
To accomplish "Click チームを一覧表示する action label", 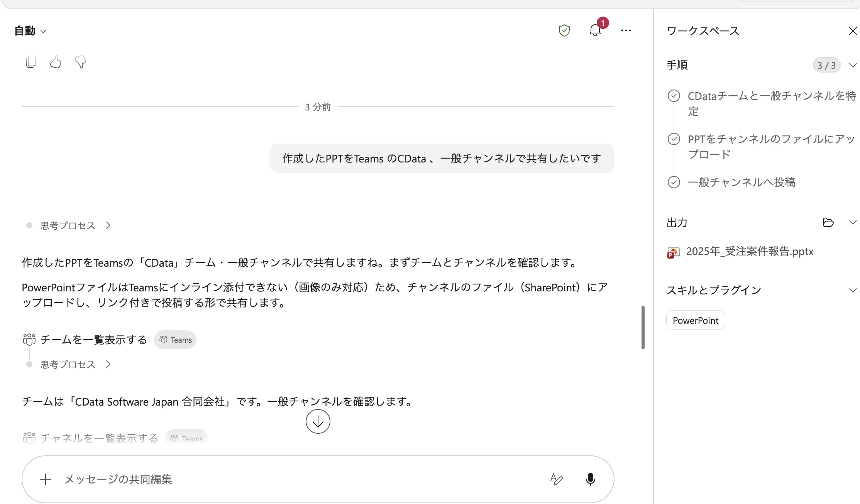I will [x=94, y=340].
